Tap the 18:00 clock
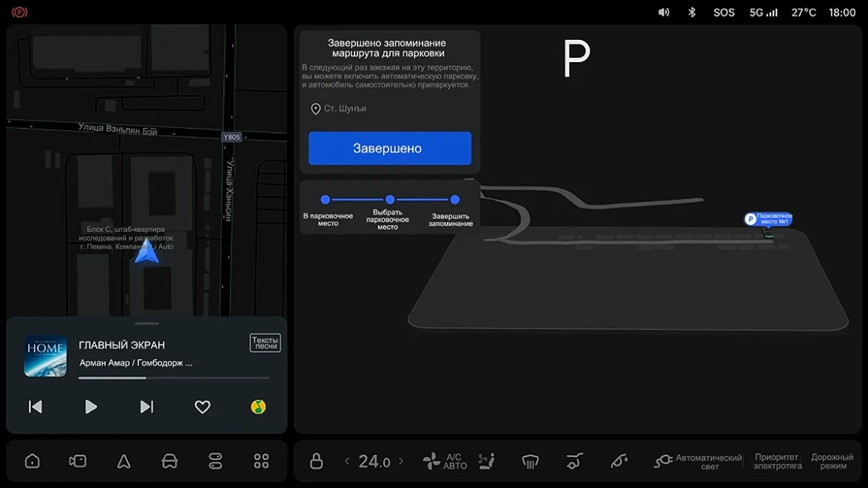Image resolution: width=868 pixels, height=488 pixels. (x=842, y=12)
